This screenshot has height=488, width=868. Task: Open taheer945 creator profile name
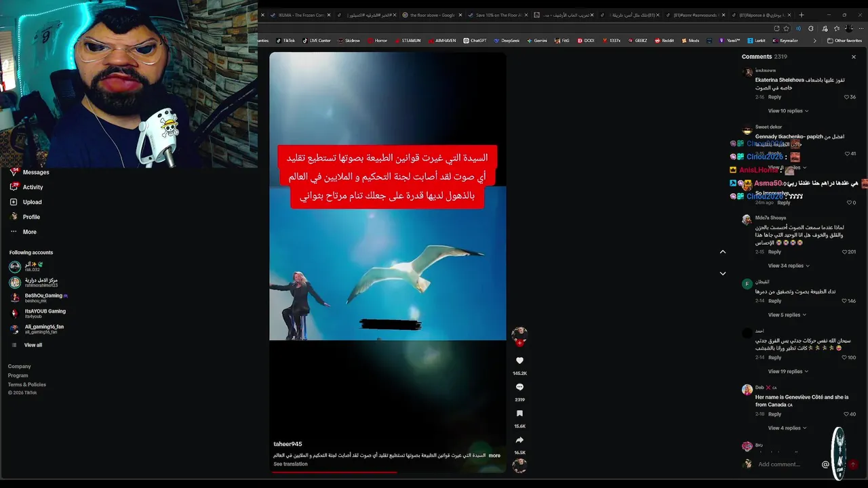288,444
